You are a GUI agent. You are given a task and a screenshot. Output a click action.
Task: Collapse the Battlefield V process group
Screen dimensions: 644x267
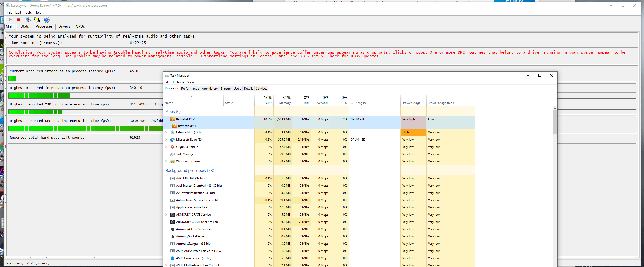(x=166, y=119)
